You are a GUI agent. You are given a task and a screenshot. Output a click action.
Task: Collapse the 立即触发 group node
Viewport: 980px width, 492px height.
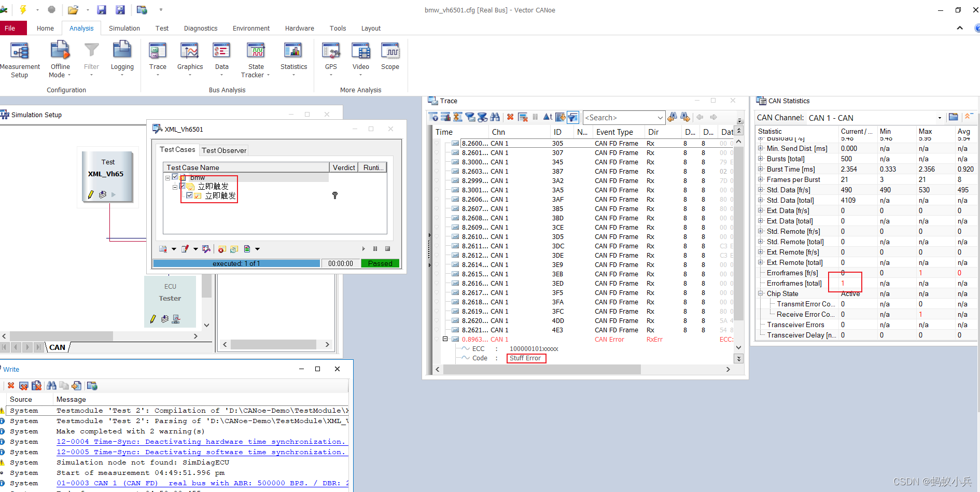[175, 187]
